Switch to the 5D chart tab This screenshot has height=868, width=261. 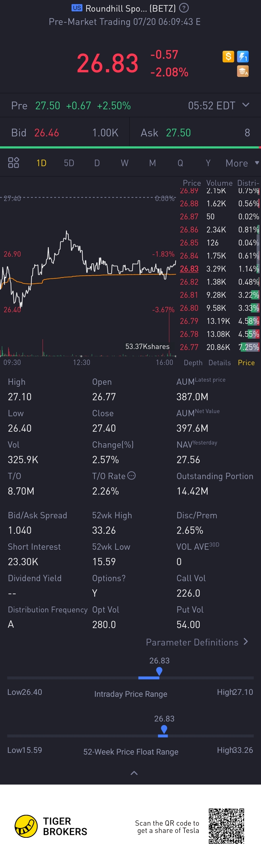(x=69, y=163)
